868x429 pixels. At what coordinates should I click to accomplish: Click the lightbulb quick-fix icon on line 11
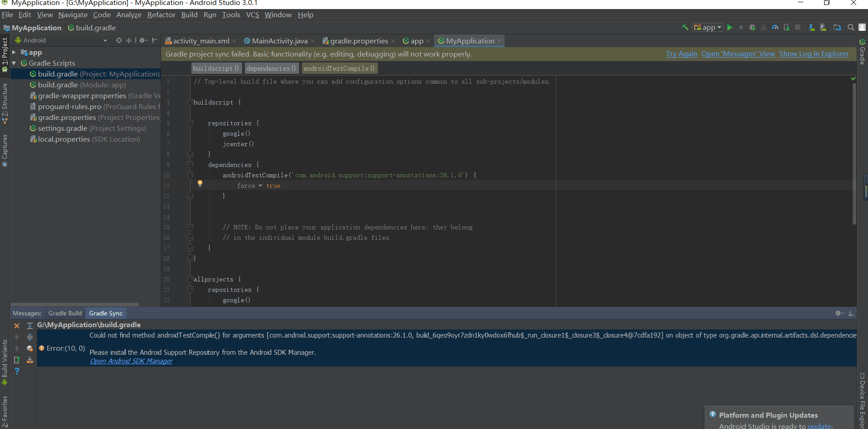tap(200, 184)
